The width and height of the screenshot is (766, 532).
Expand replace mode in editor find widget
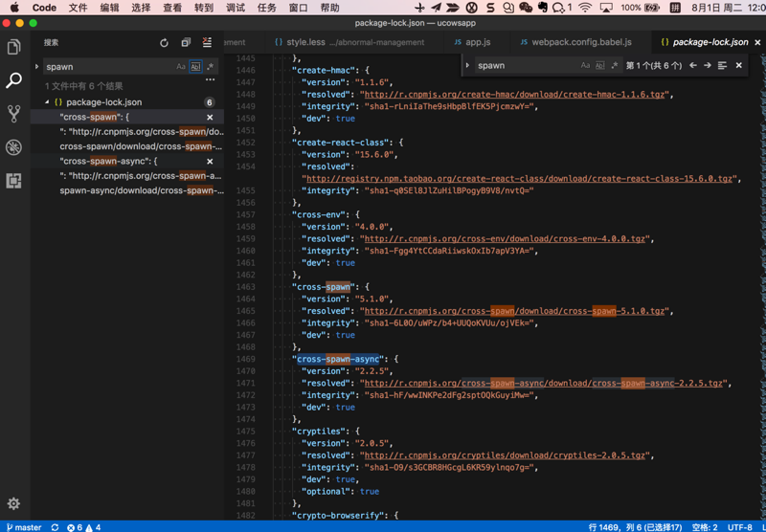(468, 66)
